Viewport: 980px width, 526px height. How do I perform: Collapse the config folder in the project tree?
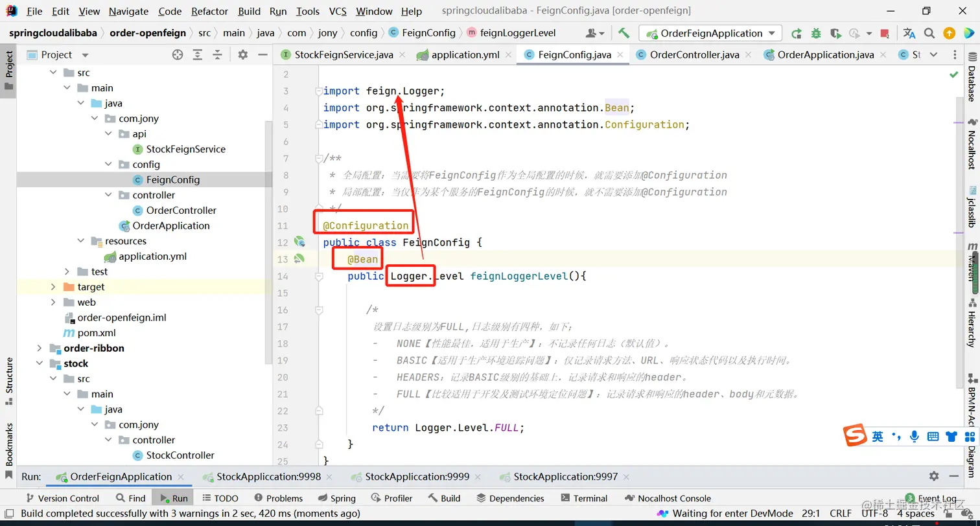pos(108,165)
